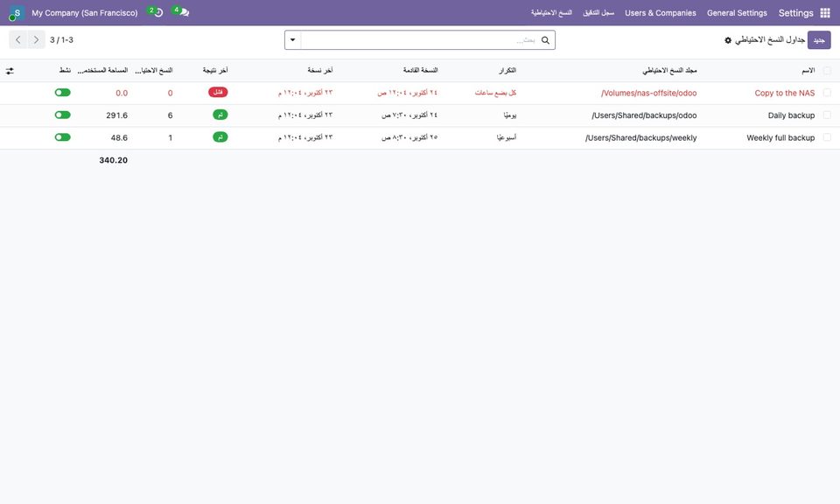Image resolution: width=840 pixels, height=504 pixels.
Task: Sort by النسخة القادمة column header
Action: [x=421, y=70]
